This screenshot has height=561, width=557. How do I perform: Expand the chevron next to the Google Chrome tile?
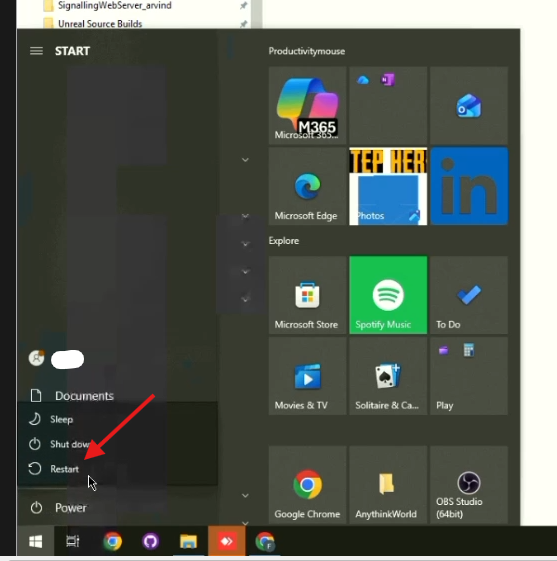245,496
